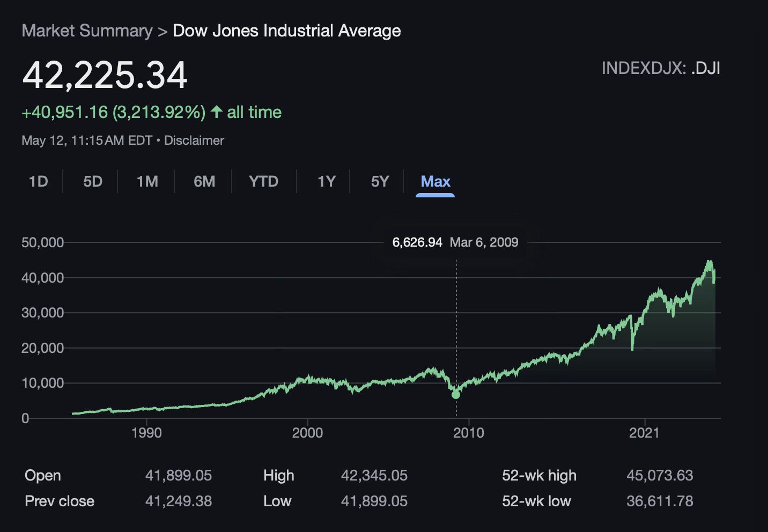Click the +40,951.16 (3,213.92%) change text

[x=113, y=112]
